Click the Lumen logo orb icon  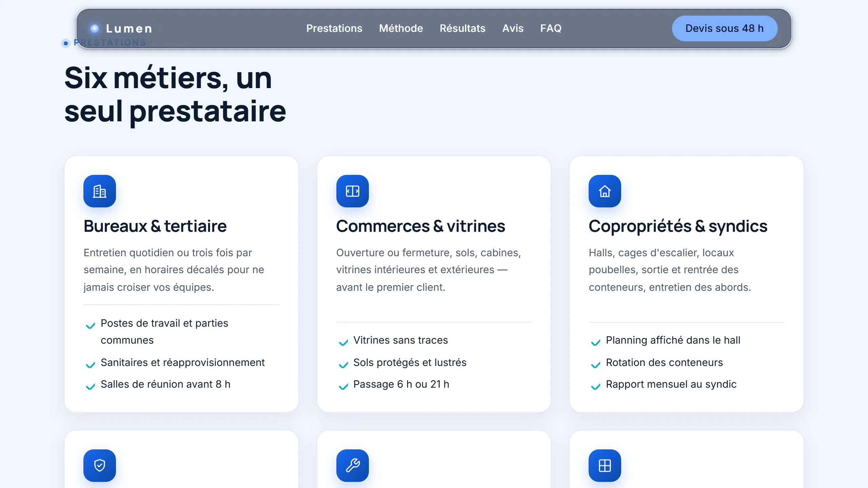click(x=95, y=28)
